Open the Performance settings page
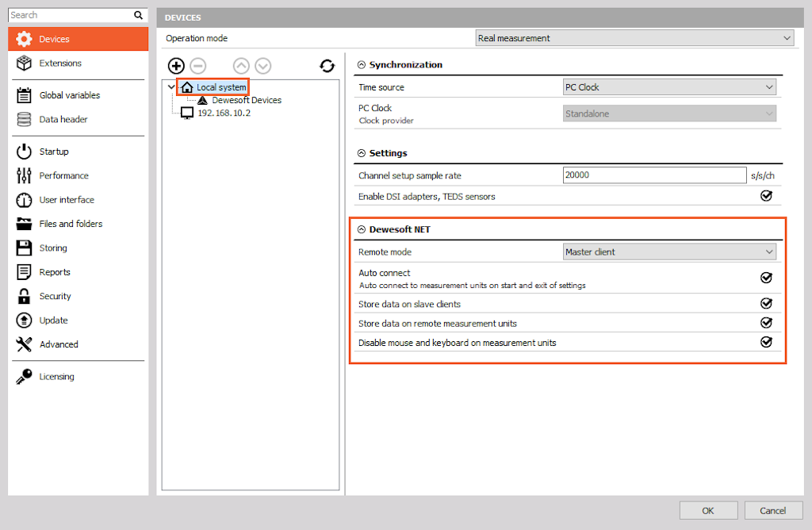This screenshot has width=812, height=530. point(79,175)
